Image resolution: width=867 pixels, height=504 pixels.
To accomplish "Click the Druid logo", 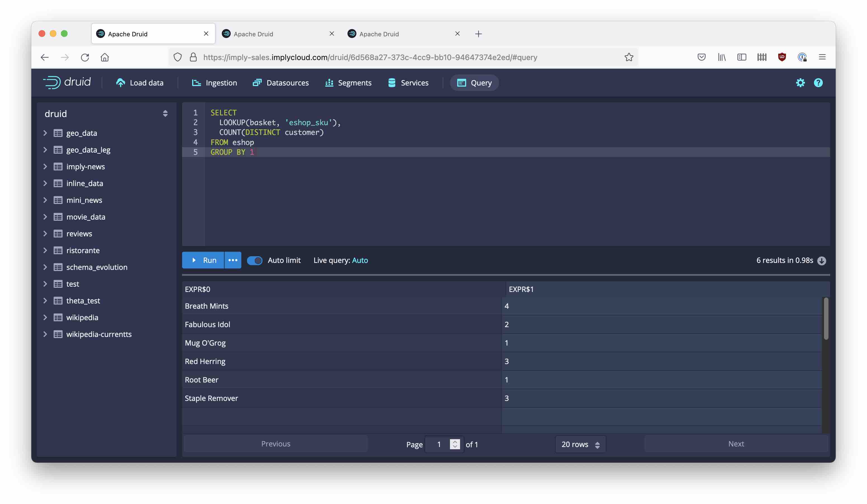I will click(x=67, y=82).
